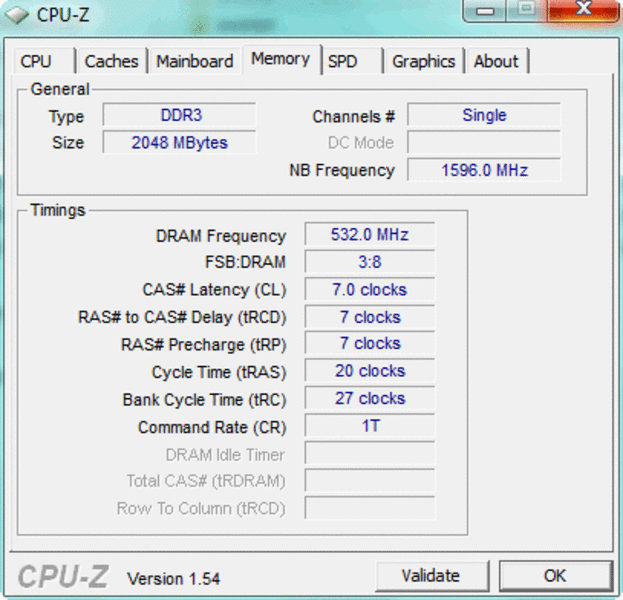Screen dimensions: 623x600
Task: Click the empty Total CAS# (tRDRAM) field
Action: [370, 481]
